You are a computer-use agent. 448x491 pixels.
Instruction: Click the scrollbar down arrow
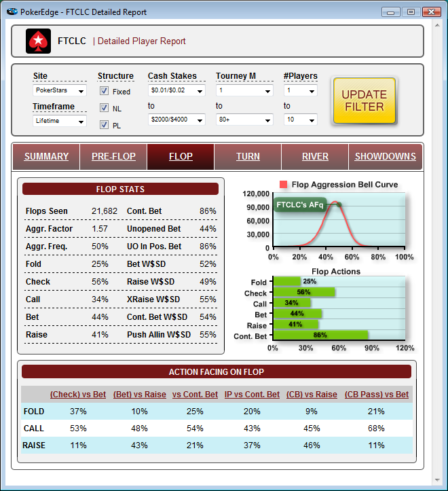[437, 480]
